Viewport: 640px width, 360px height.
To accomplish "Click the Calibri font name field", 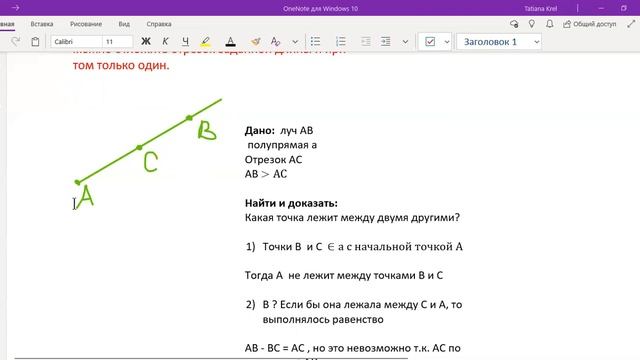I will (x=76, y=42).
